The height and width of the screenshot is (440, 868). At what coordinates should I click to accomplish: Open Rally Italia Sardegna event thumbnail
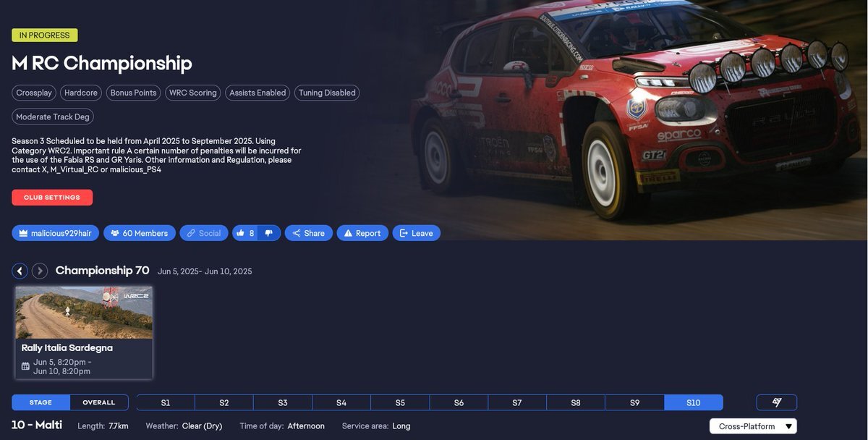point(84,313)
